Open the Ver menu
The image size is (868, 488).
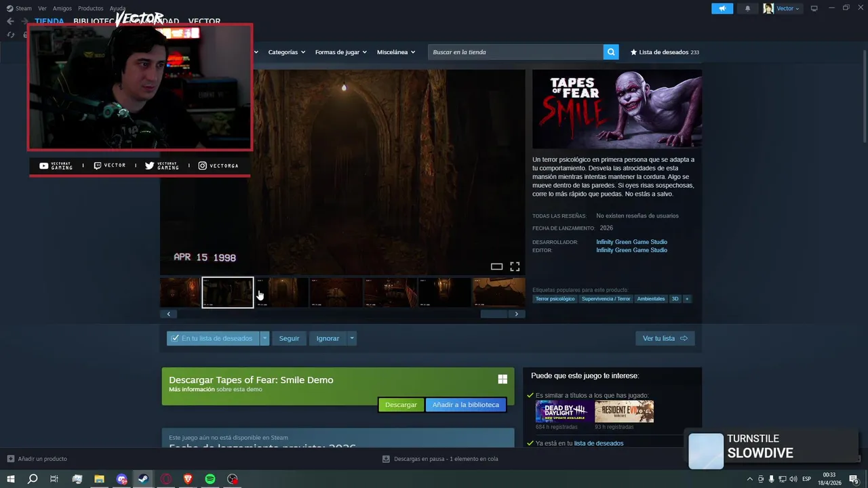(x=42, y=8)
